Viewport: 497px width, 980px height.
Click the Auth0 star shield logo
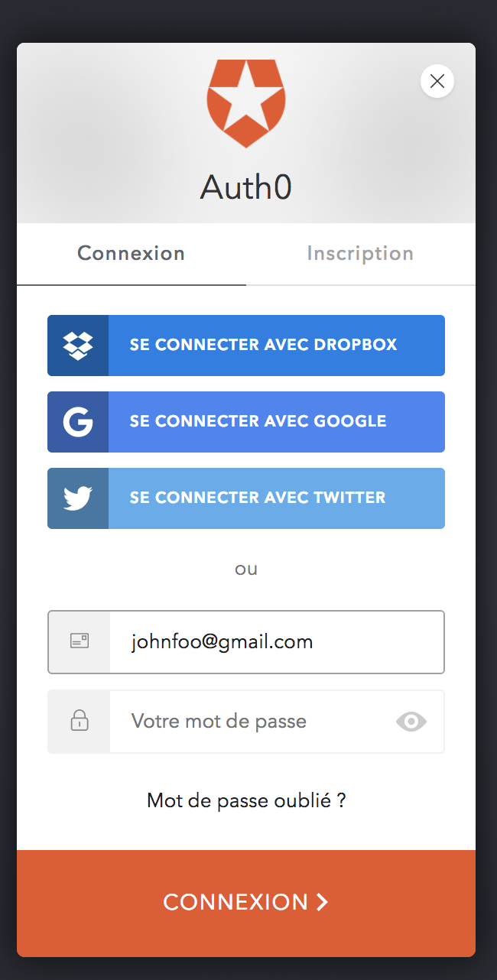[x=246, y=103]
